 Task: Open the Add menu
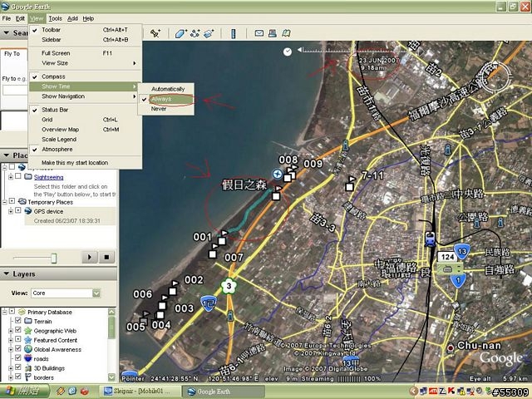click(72, 18)
